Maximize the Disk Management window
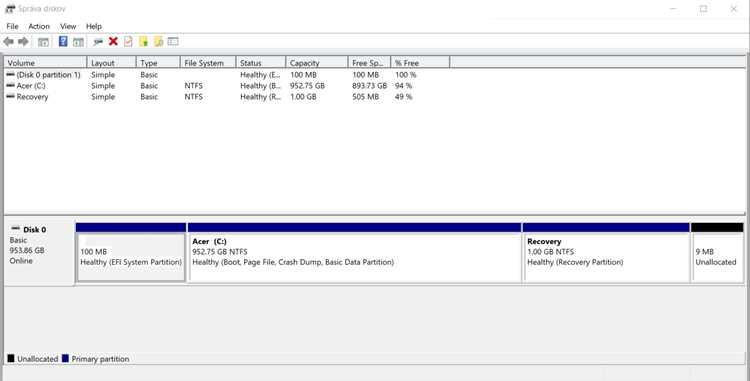750x381 pixels. point(703,9)
